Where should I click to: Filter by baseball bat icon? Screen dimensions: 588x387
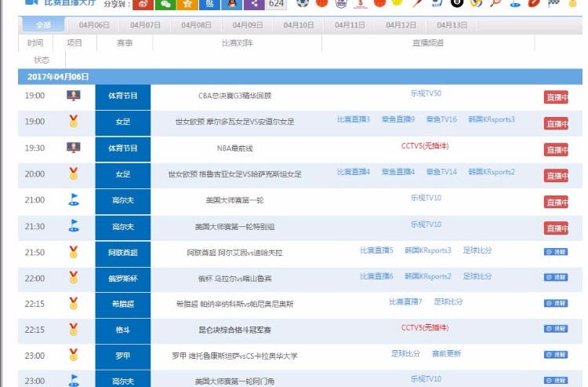pos(417,3)
